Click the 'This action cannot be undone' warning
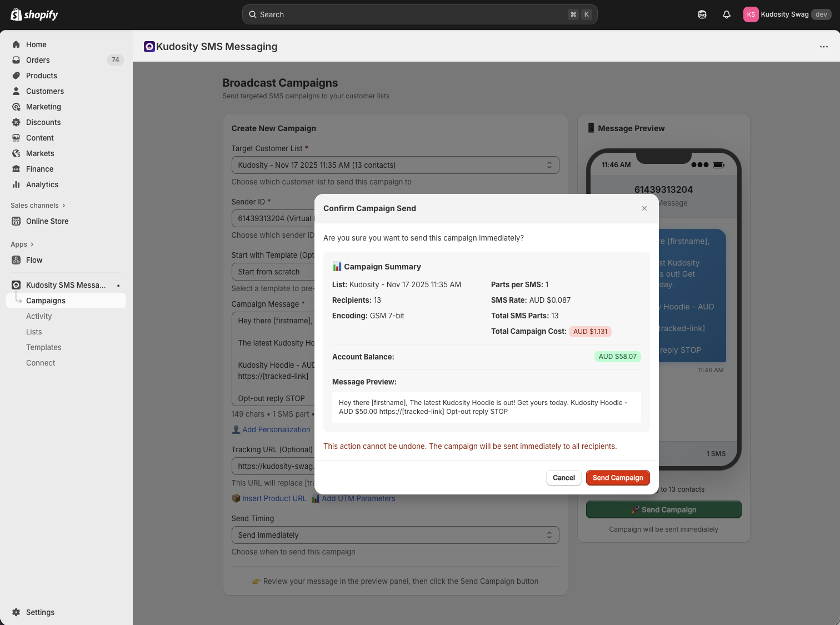Screen dimensions: 840x625 tap(470, 446)
